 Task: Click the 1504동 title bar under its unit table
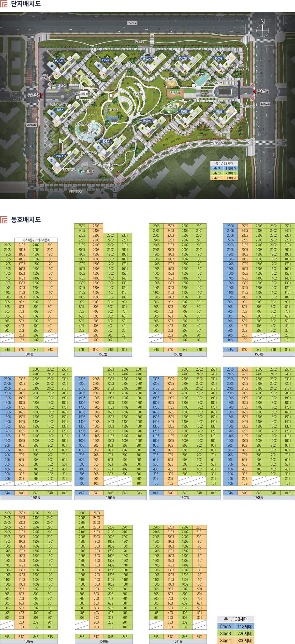point(259,354)
